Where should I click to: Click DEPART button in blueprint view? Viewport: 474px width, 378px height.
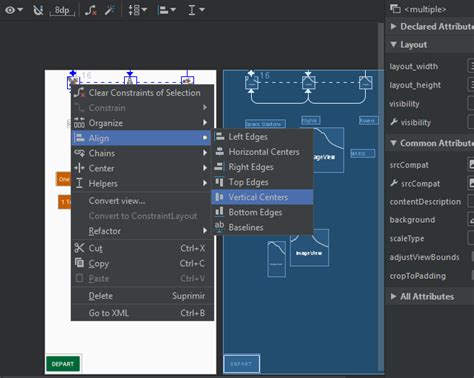click(241, 364)
